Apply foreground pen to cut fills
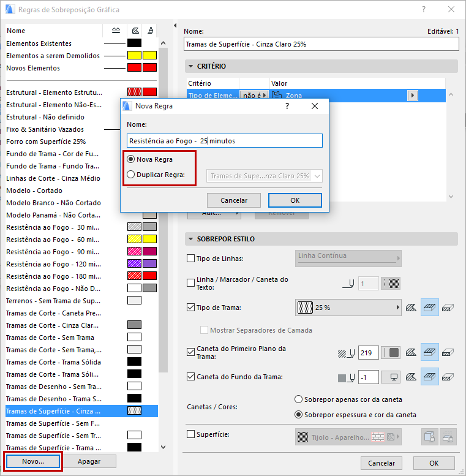This screenshot has width=466, height=476. click(448, 352)
